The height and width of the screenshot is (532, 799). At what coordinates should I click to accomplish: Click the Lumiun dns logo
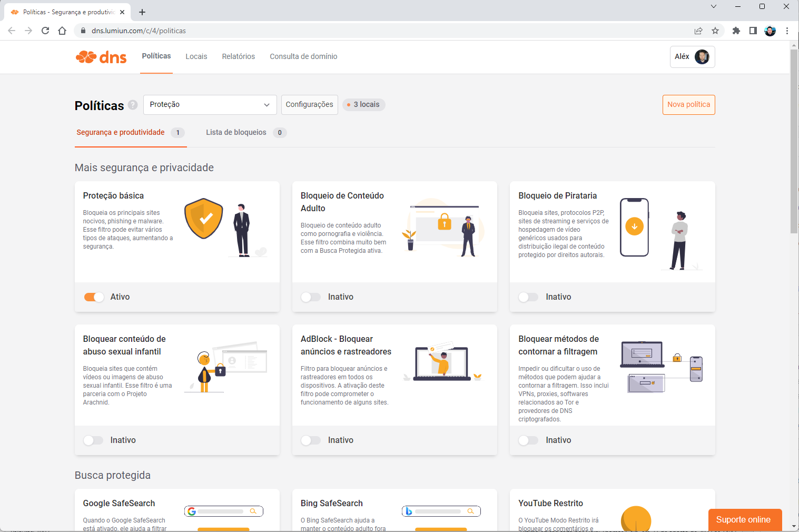coord(101,56)
